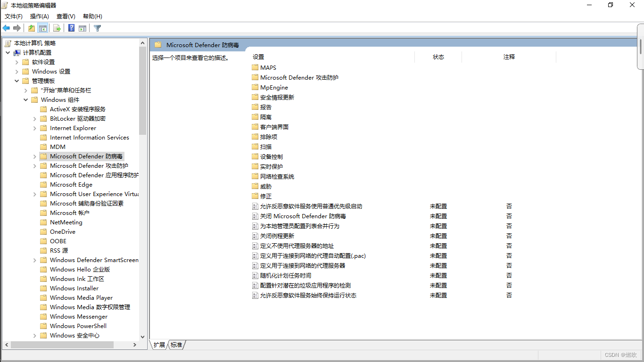
Task: Click policy icon beside 关闭 Microsoft Defender 防病毒
Action: click(255, 216)
